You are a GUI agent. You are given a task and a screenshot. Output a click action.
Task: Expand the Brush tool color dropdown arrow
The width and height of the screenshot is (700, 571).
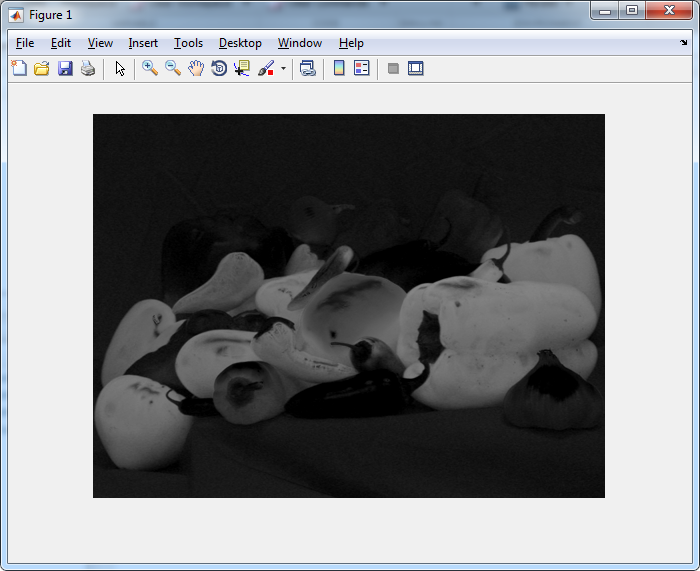pyautogui.click(x=283, y=70)
